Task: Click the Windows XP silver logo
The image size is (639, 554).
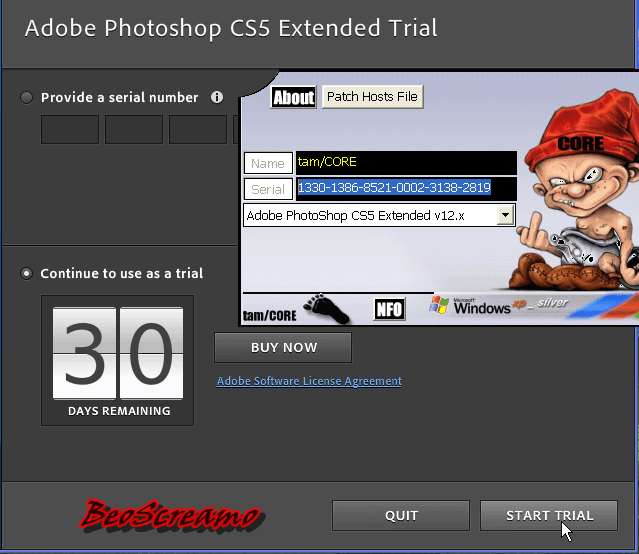Action: pos(499,305)
